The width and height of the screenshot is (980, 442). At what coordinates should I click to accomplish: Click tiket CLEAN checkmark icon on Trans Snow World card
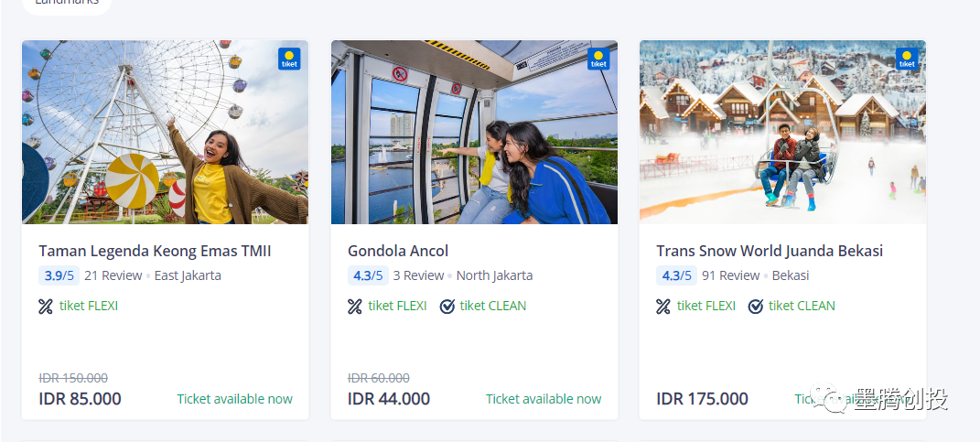click(755, 307)
